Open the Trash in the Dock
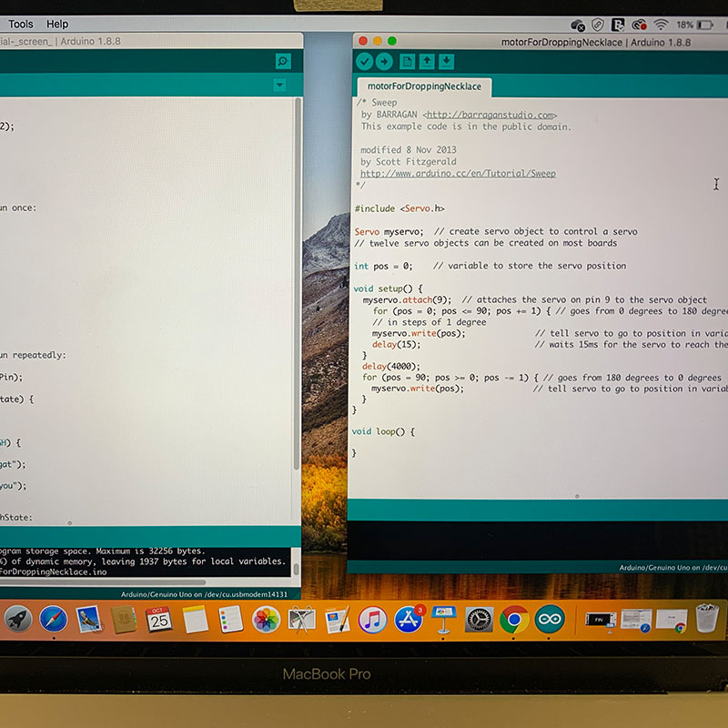This screenshot has height=728, width=728. click(x=707, y=619)
